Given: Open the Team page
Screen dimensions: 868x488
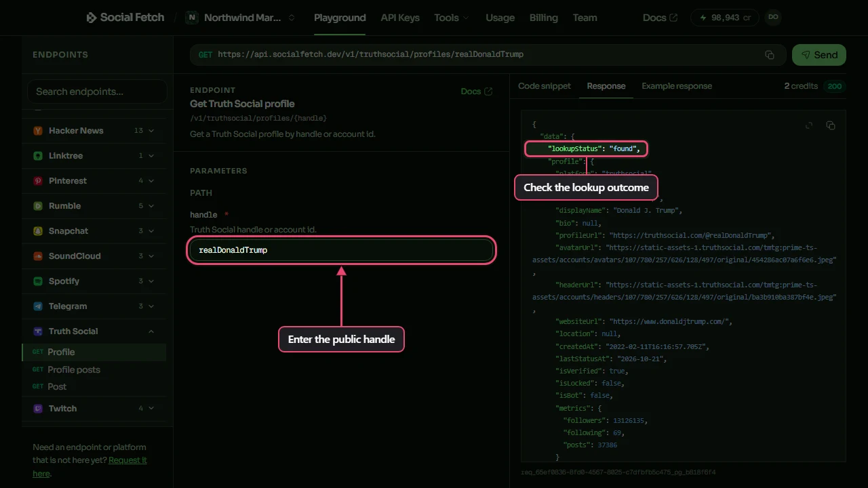Looking at the screenshot, I should (585, 18).
